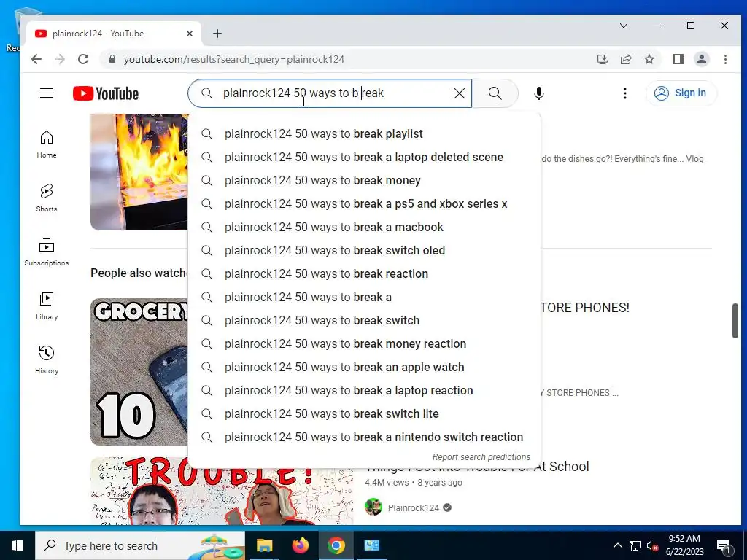Screen dimensions: 747x560
Task: Click the install app icon in address bar
Action: pyautogui.click(x=602, y=59)
